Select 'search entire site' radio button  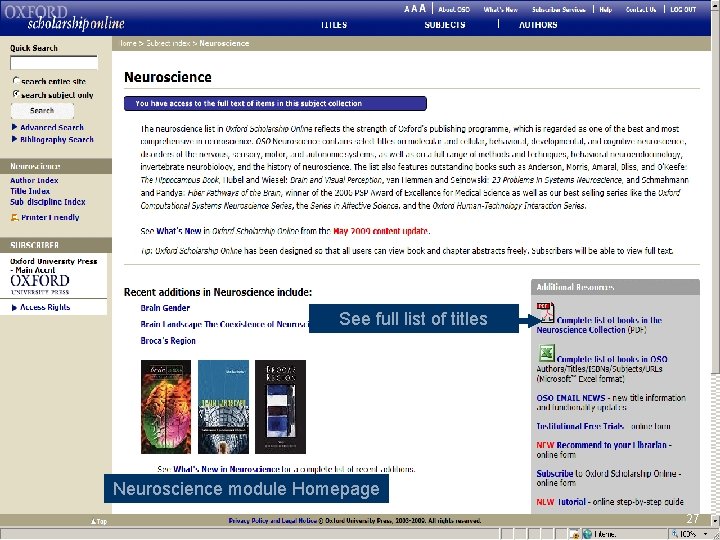(x=16, y=80)
